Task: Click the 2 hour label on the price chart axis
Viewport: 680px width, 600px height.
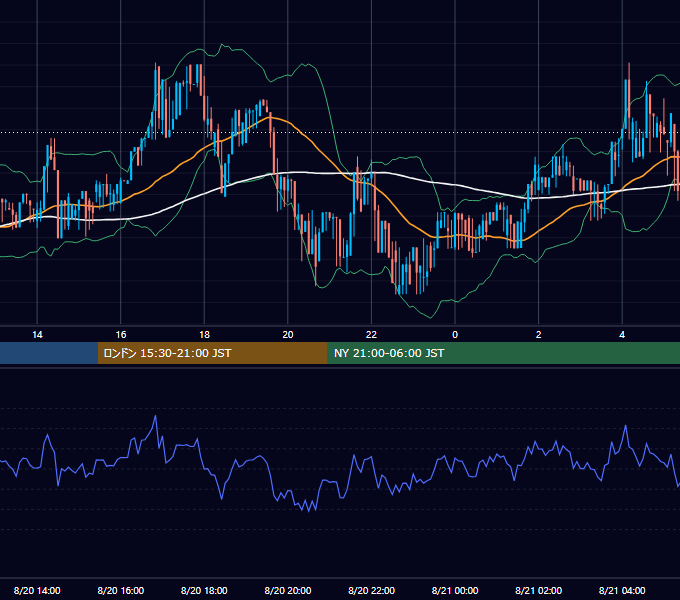Action: click(539, 335)
